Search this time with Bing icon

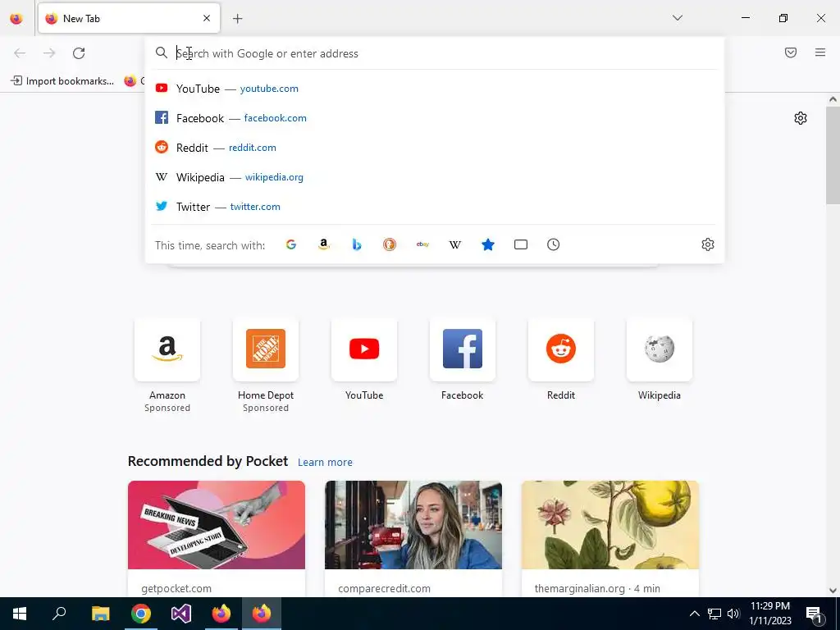click(357, 244)
